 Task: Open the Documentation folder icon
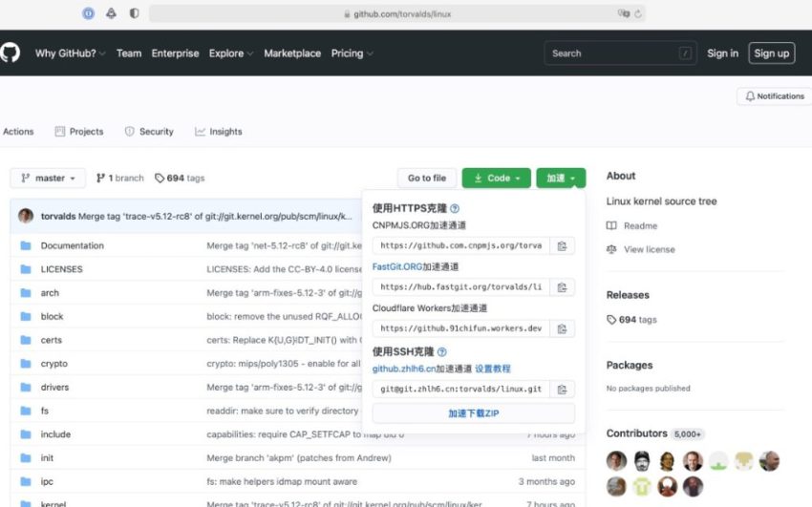(26, 245)
